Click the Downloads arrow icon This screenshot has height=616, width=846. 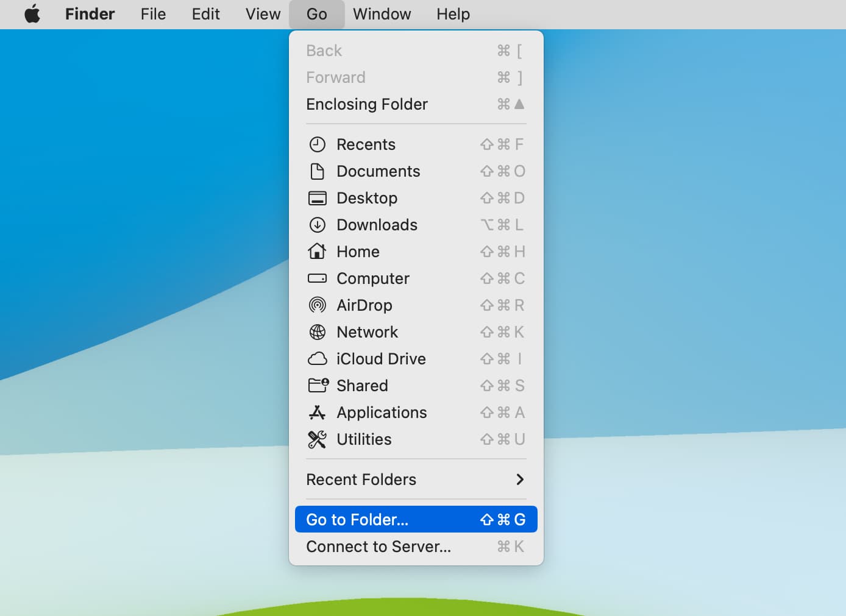pos(317,225)
